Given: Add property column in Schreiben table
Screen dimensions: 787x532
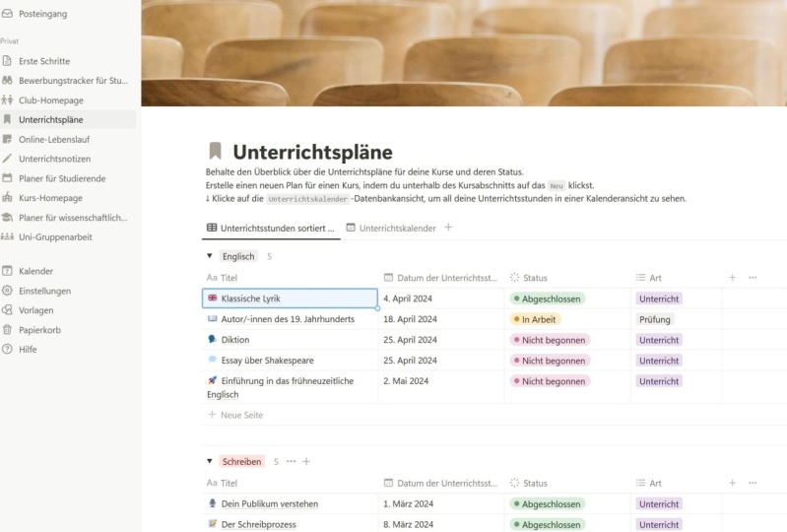Looking at the screenshot, I should coord(732,483).
